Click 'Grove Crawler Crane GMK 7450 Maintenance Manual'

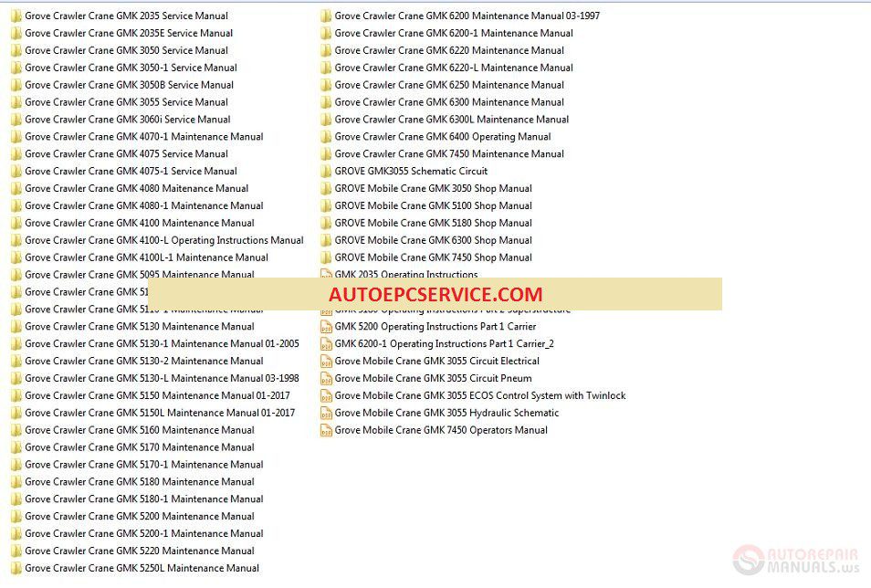[449, 154]
